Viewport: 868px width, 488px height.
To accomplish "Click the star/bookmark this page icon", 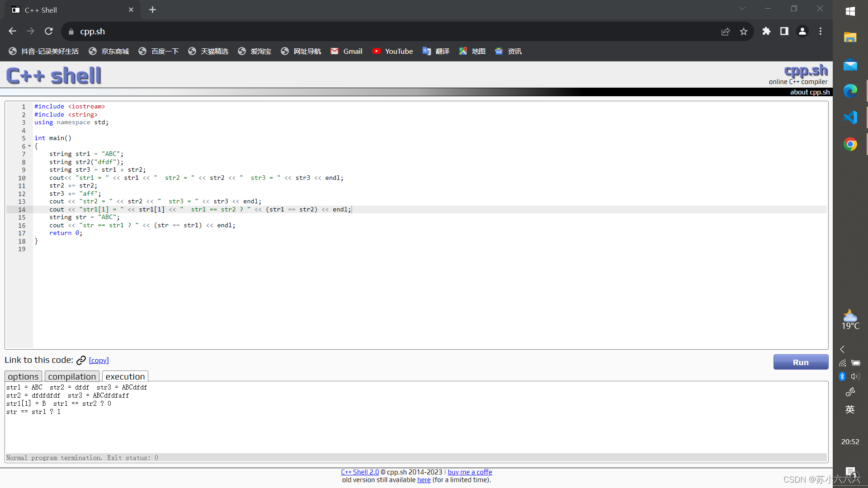I will pyautogui.click(x=744, y=32).
